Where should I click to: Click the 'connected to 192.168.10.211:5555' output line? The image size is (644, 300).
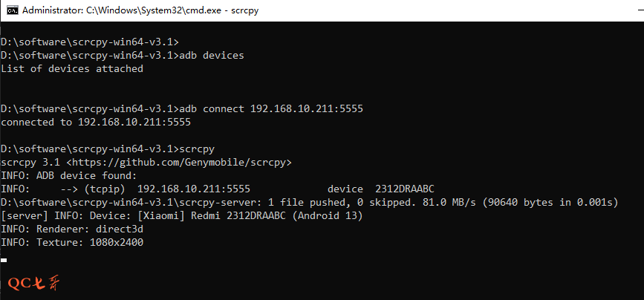(96, 122)
